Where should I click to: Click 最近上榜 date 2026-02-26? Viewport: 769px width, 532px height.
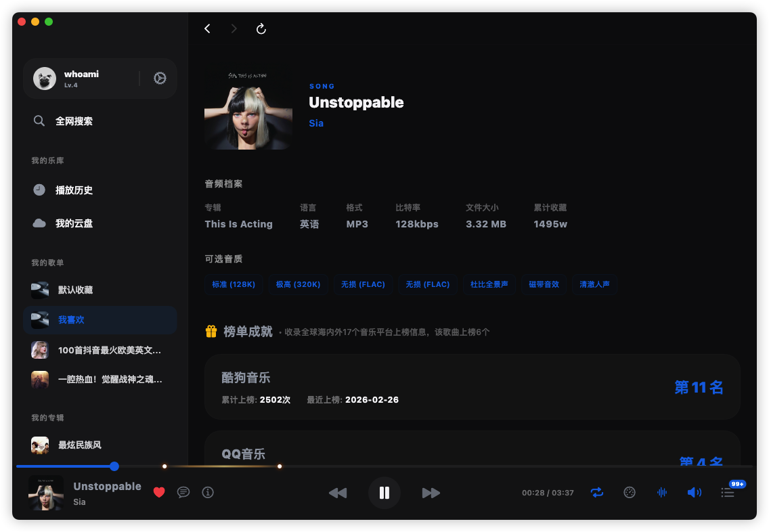coord(372,399)
